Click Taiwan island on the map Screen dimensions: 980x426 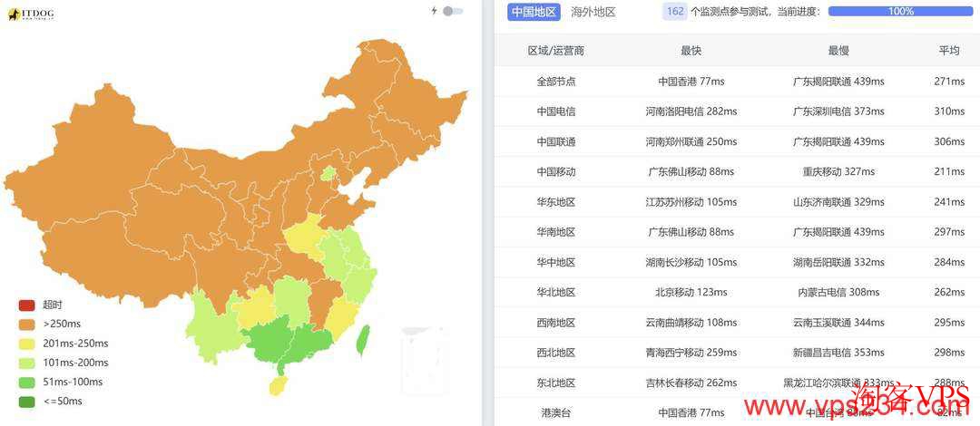pyautogui.click(x=365, y=339)
